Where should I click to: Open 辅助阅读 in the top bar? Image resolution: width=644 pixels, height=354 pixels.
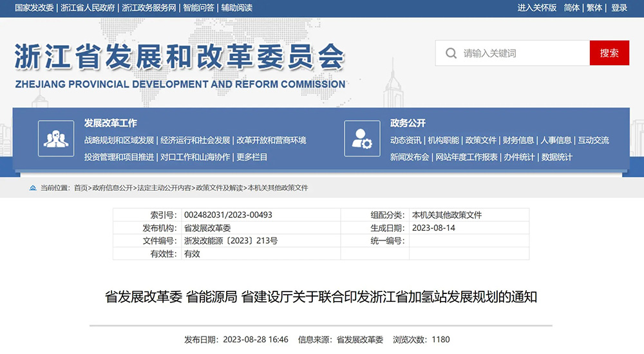point(237,8)
